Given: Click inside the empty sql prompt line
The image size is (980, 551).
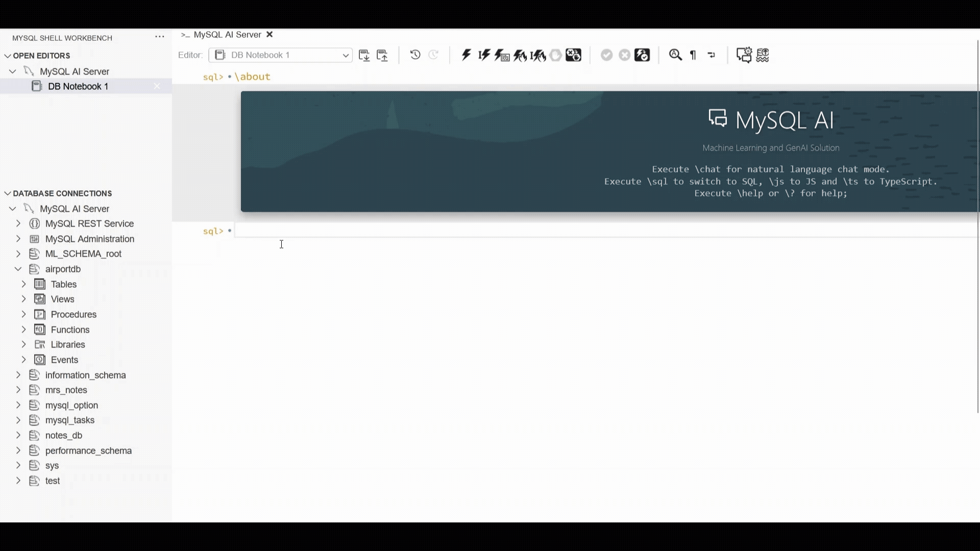Looking at the screenshot, I should 357,231.
